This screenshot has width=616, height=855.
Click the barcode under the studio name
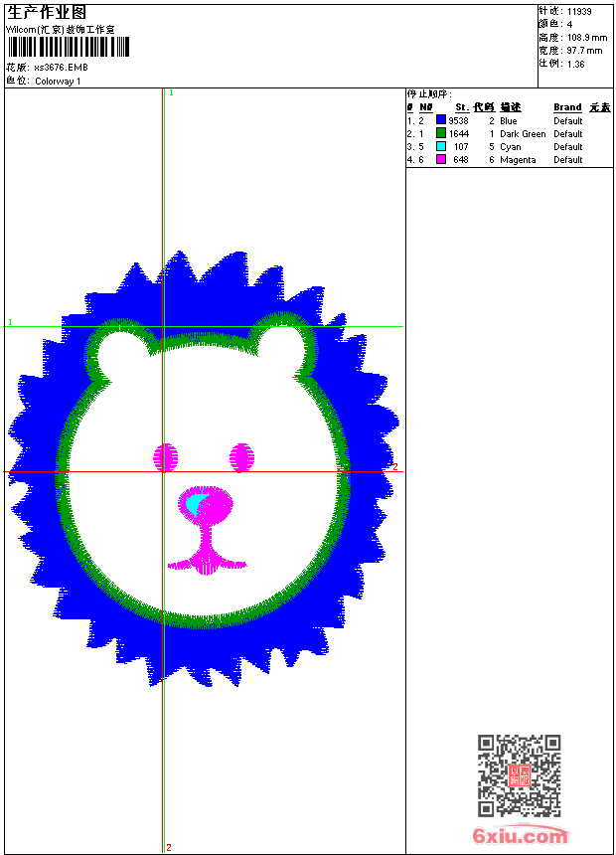point(69,47)
